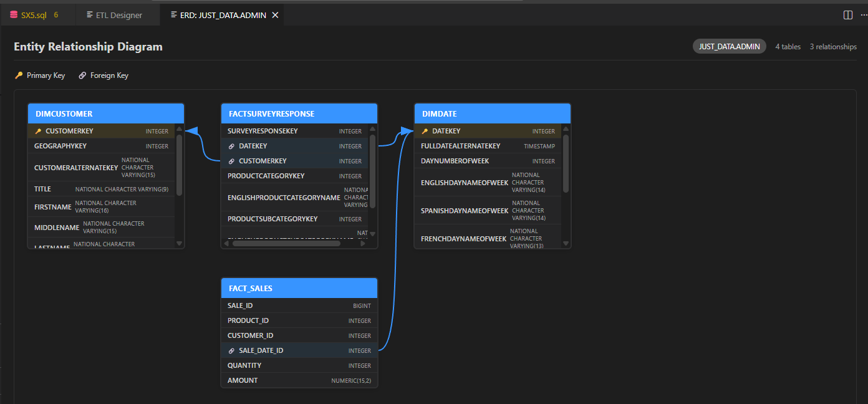868x404 pixels.
Task: Select the AMOUNT column row
Action: pyautogui.click(x=299, y=381)
